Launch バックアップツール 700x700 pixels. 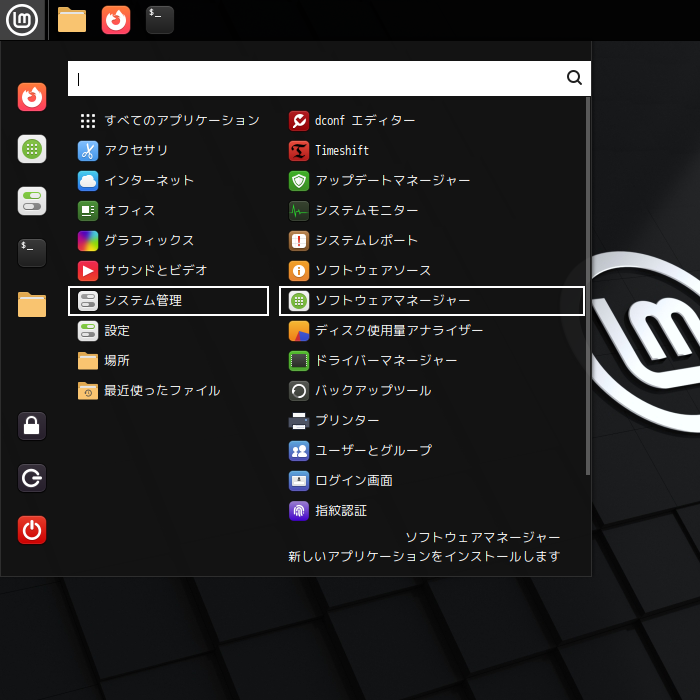point(432,391)
